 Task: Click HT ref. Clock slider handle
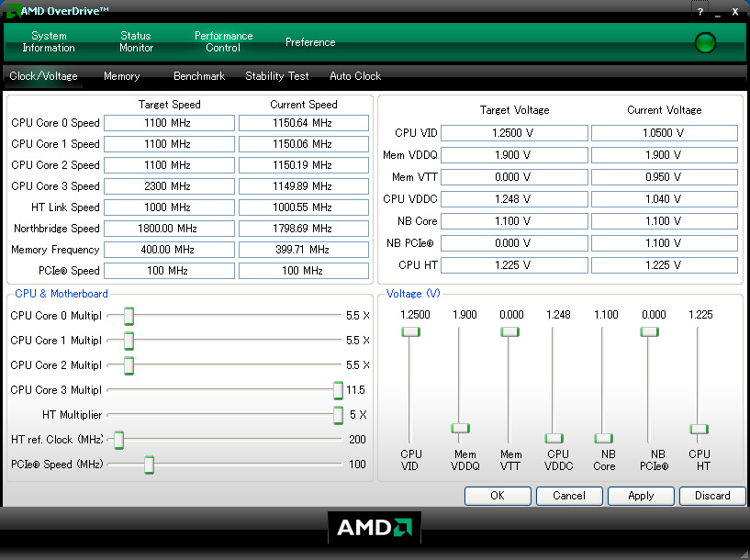118,440
